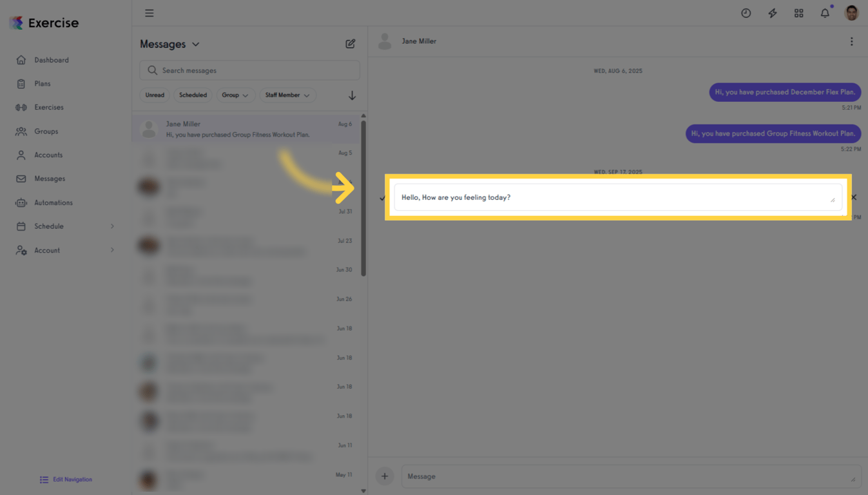The image size is (868, 495).
Task: Confirm the edited message with the checkmark
Action: (381, 198)
